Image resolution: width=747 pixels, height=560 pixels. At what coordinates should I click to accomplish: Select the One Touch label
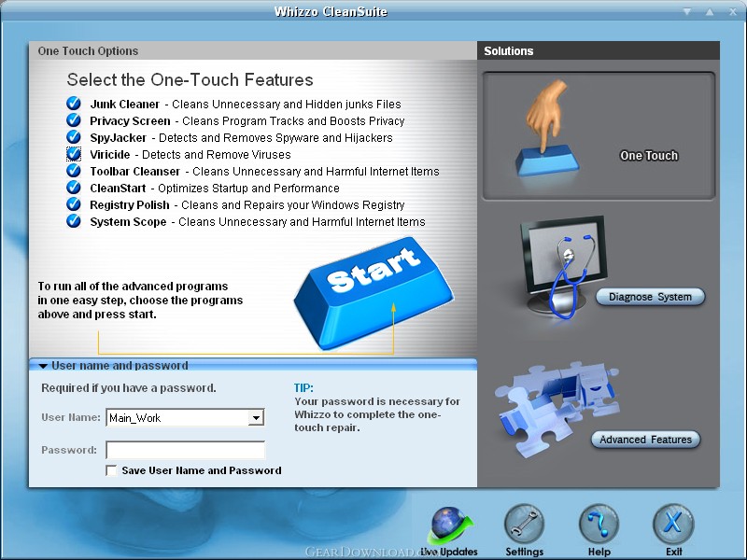click(x=649, y=156)
